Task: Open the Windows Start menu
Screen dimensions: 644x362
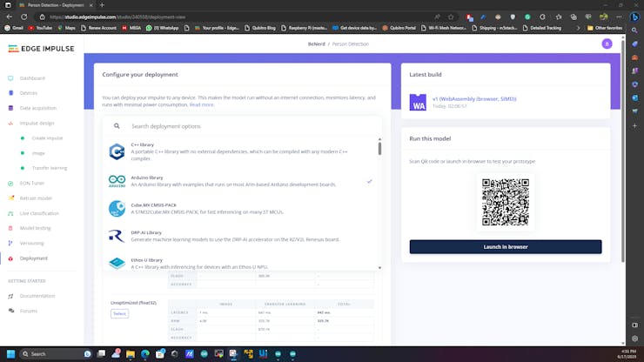Action: pos(12,354)
